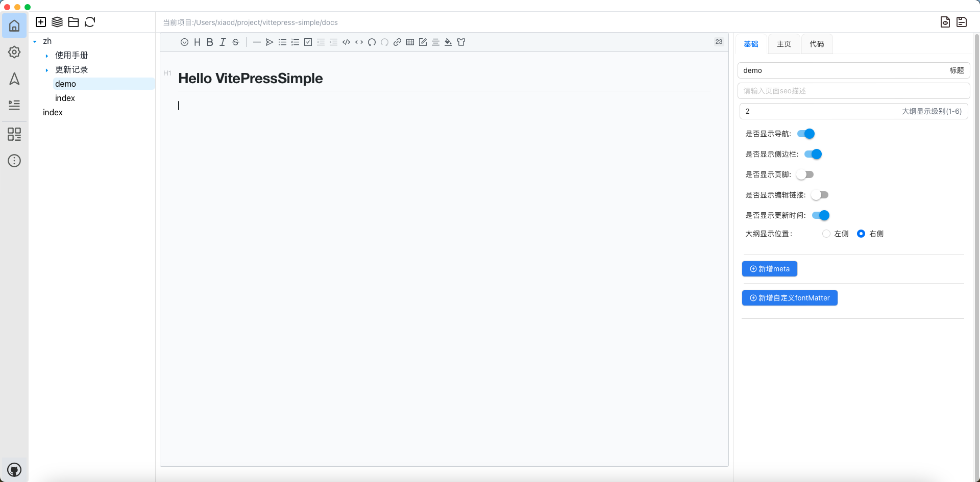This screenshot has width=980, height=482.
Task: Open settings gear in left sidebar
Action: [14, 52]
